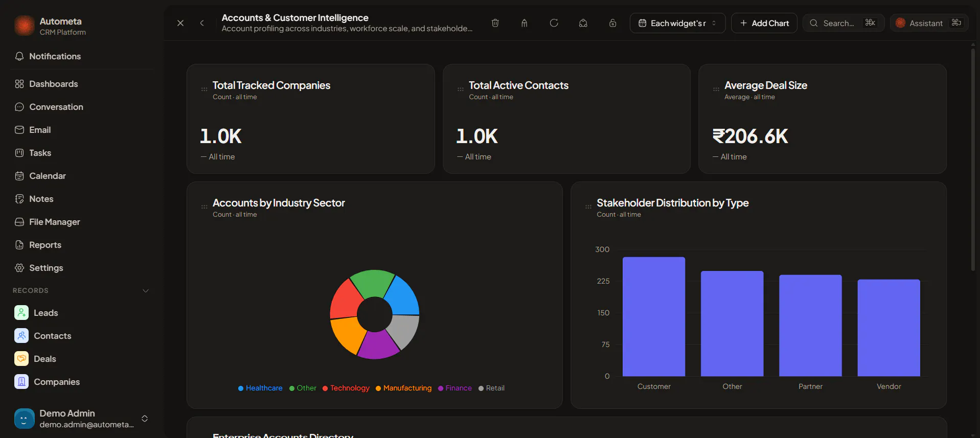
Task: Click the Notifications bell icon
Action: (x=19, y=56)
